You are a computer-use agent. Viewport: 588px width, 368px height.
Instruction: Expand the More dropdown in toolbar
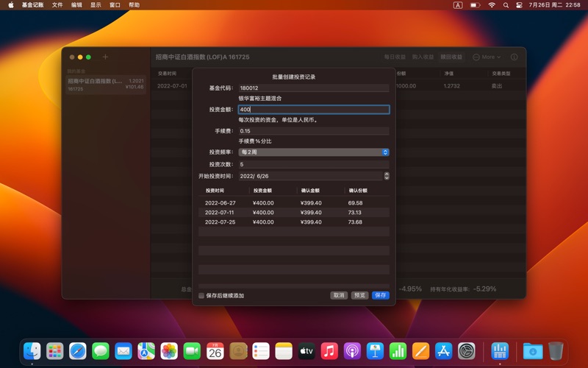(487, 57)
